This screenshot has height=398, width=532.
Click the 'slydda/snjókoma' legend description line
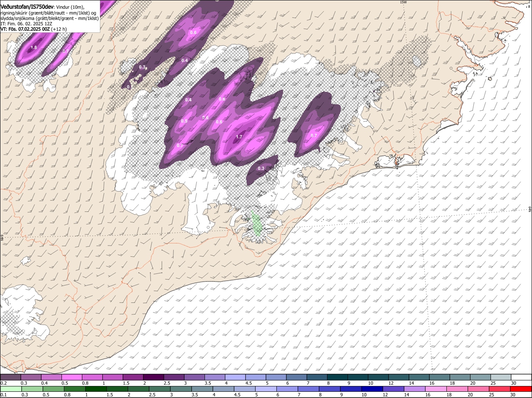pyautogui.click(x=49, y=18)
